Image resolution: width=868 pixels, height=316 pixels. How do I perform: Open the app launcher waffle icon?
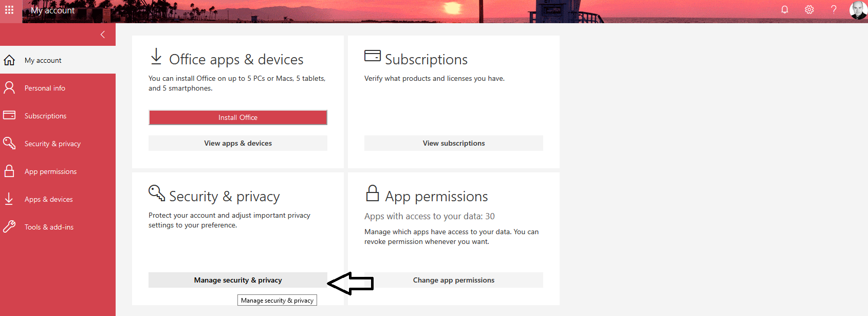[x=9, y=10]
